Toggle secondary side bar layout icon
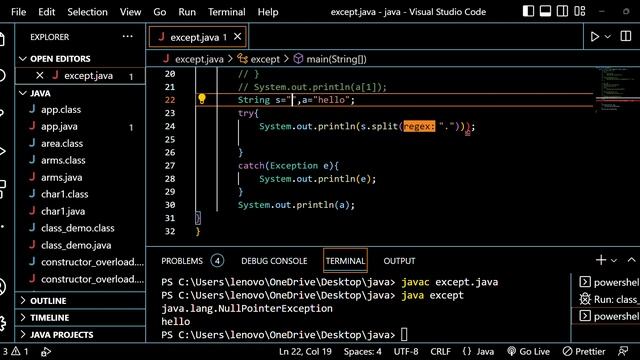This screenshot has width=640, height=360. pyautogui.click(x=562, y=11)
